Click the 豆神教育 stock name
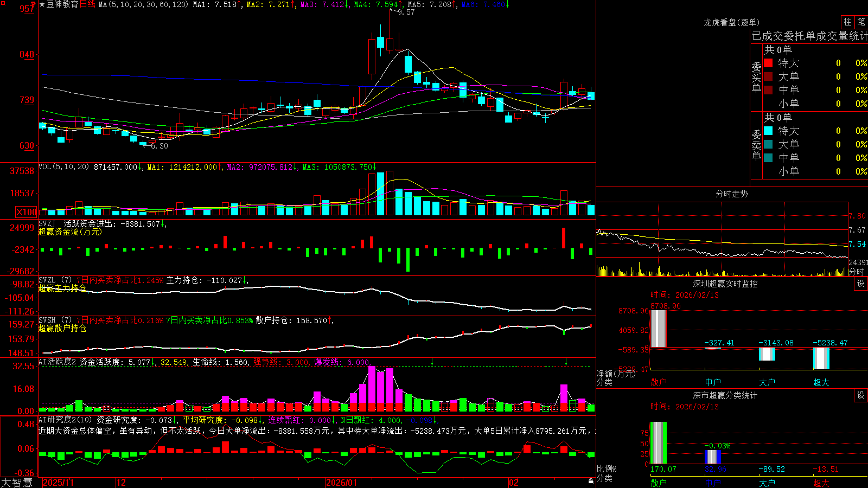This screenshot has height=488, width=868. tap(62, 4)
